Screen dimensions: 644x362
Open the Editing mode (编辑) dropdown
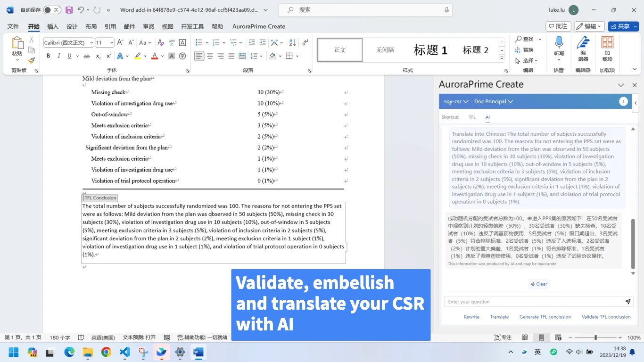pyautogui.click(x=590, y=26)
